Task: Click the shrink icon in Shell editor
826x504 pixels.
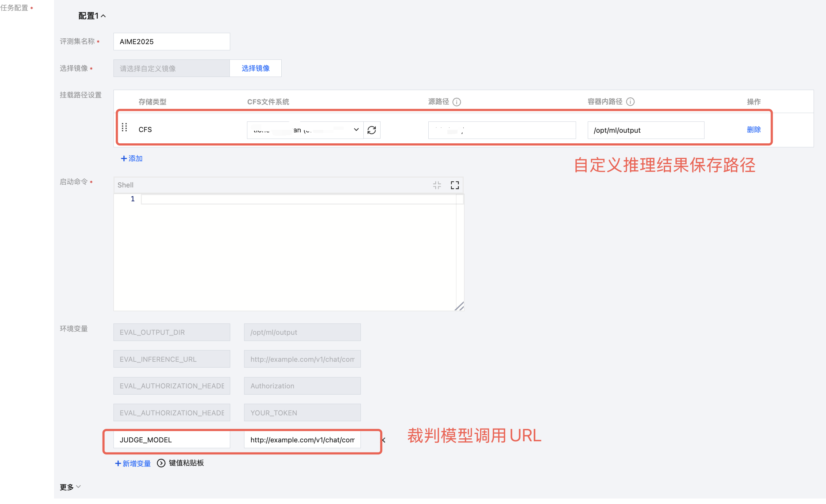Action: pyautogui.click(x=437, y=185)
